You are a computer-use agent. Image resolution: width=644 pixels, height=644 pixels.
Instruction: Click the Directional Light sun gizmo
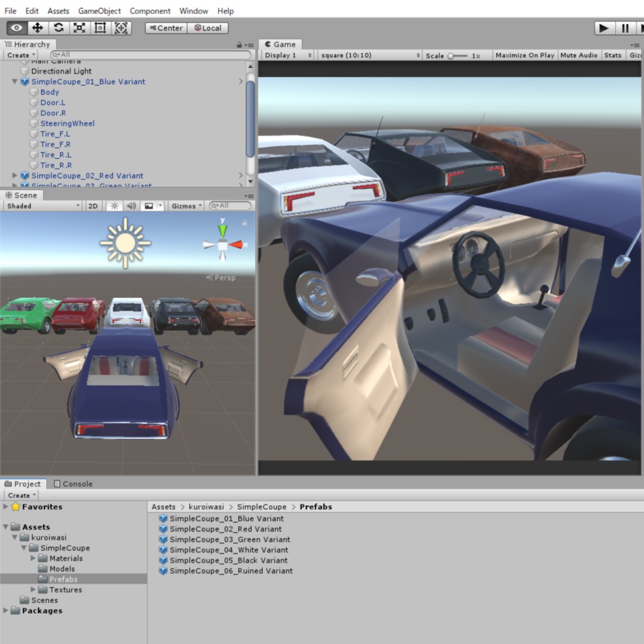pyautogui.click(x=125, y=243)
